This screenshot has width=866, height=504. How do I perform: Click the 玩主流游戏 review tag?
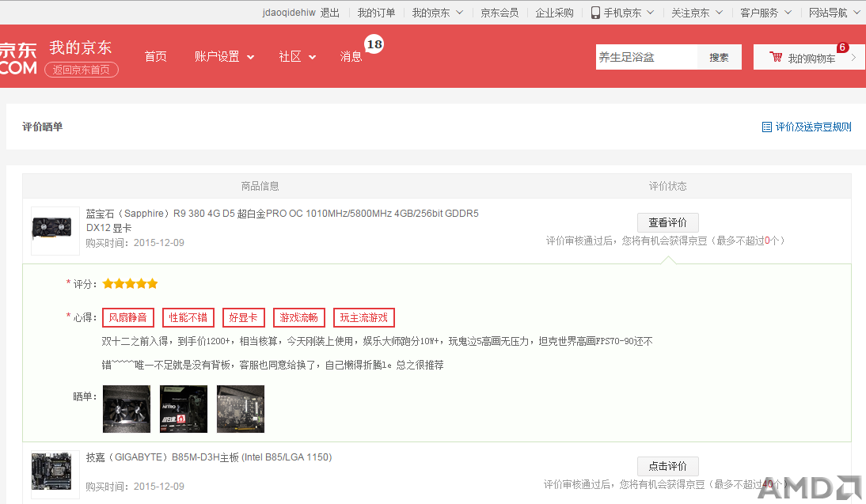click(x=364, y=317)
